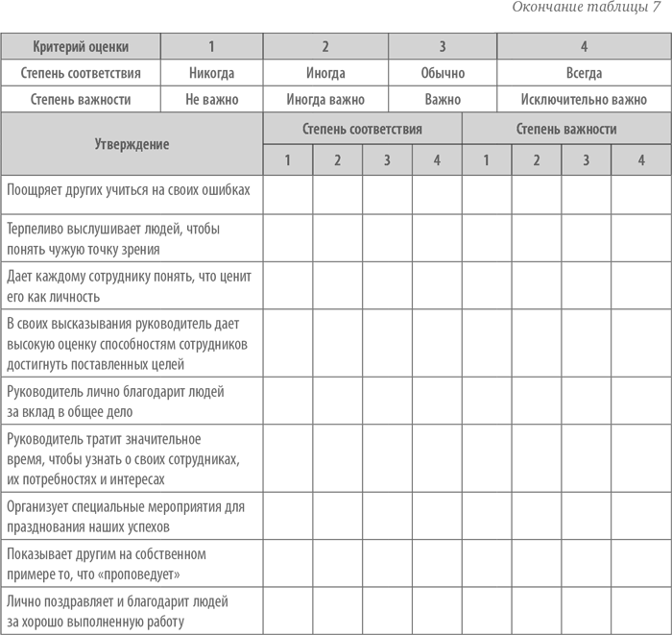Click the dark band between the two tables
672x635 pixels.
pyautogui.click(x=336, y=85)
